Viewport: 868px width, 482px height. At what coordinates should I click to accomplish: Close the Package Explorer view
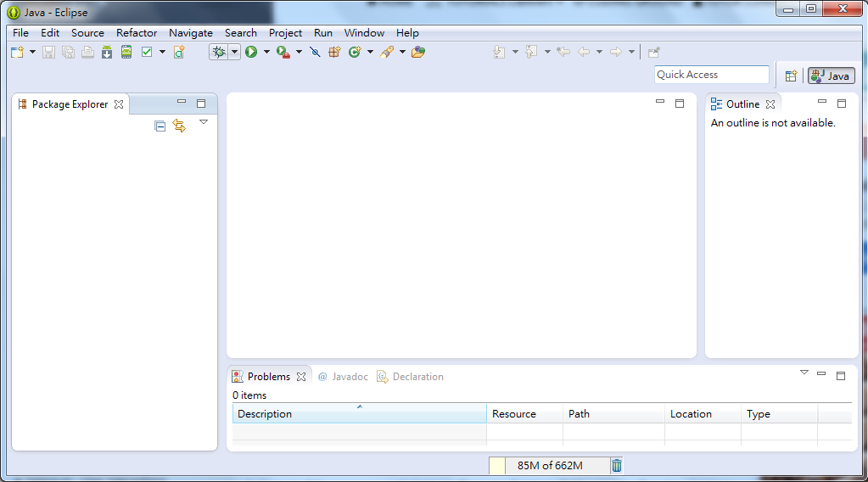[x=119, y=104]
